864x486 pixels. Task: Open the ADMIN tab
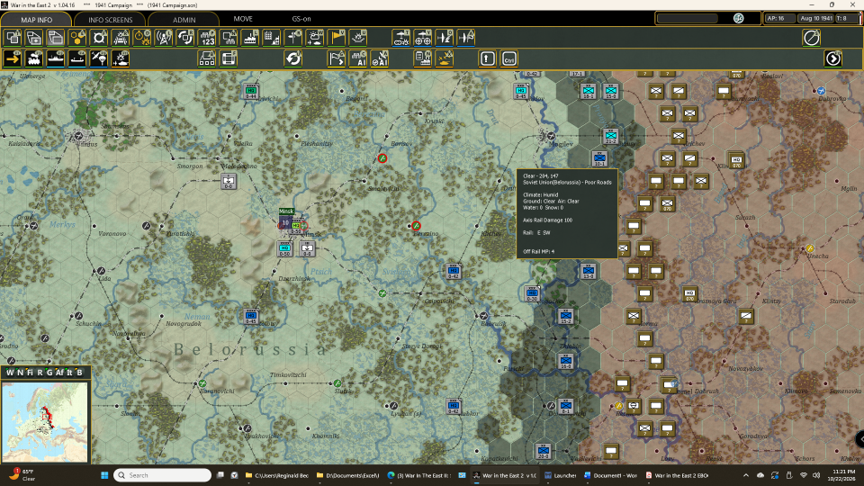click(x=184, y=19)
